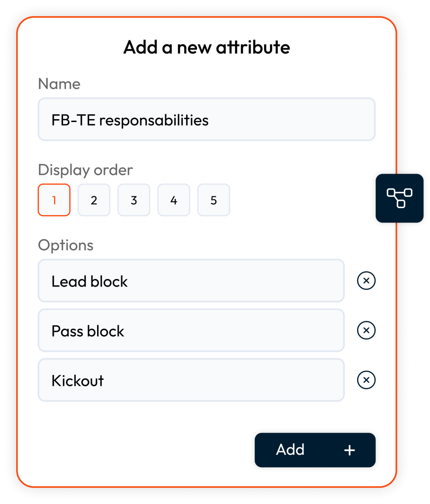The height and width of the screenshot is (504, 430).
Task: Delete the Kickout option
Action: 366,380
